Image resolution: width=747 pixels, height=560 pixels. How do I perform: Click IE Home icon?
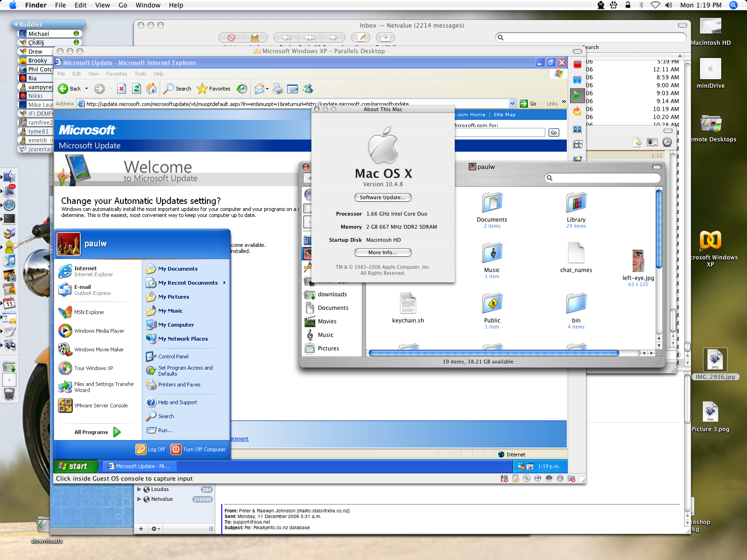coord(151,89)
